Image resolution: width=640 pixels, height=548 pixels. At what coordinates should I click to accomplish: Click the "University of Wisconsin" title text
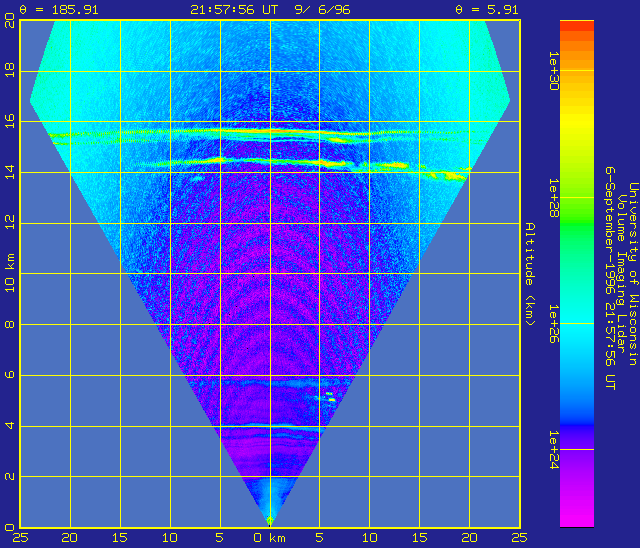pos(633,274)
